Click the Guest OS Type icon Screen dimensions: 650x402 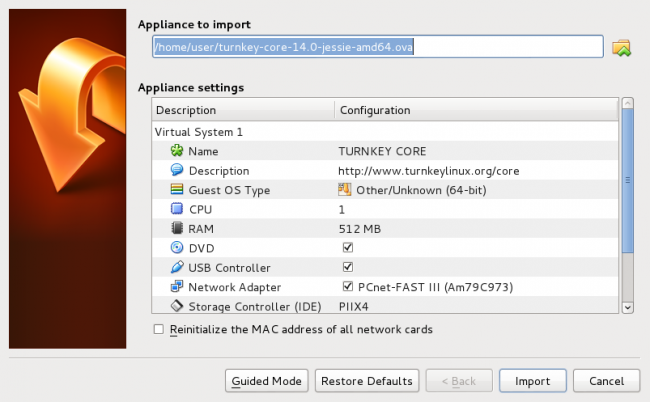pos(177,190)
